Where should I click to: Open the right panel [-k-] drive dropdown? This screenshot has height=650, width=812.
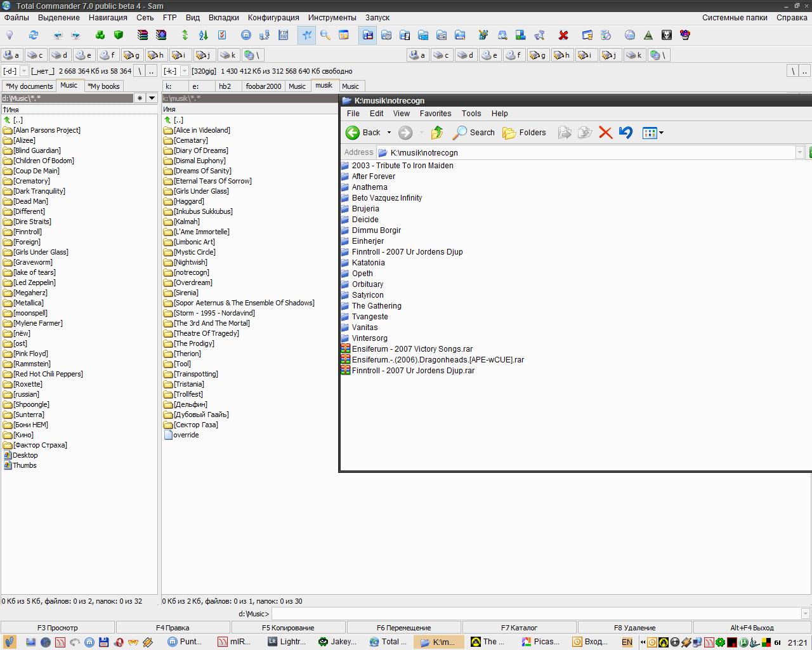click(x=185, y=71)
